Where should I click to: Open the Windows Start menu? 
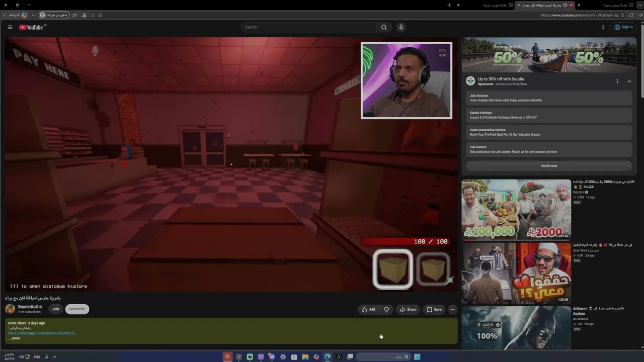417,357
